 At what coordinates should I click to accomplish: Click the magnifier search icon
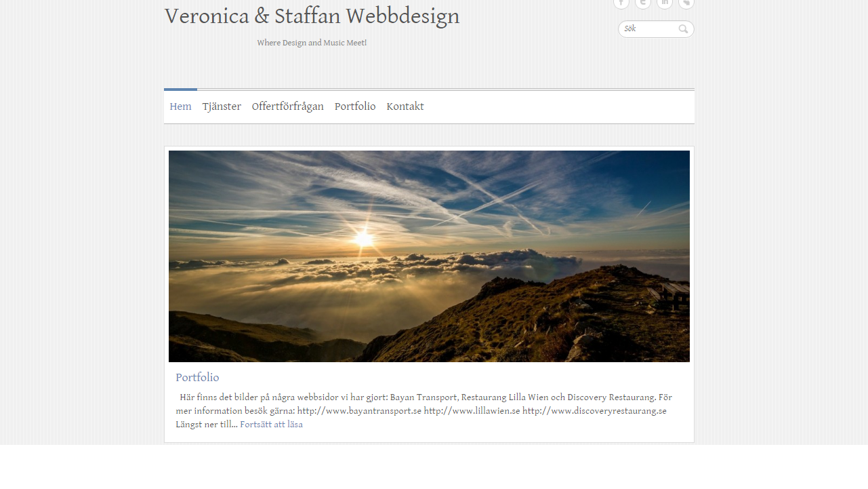(684, 29)
